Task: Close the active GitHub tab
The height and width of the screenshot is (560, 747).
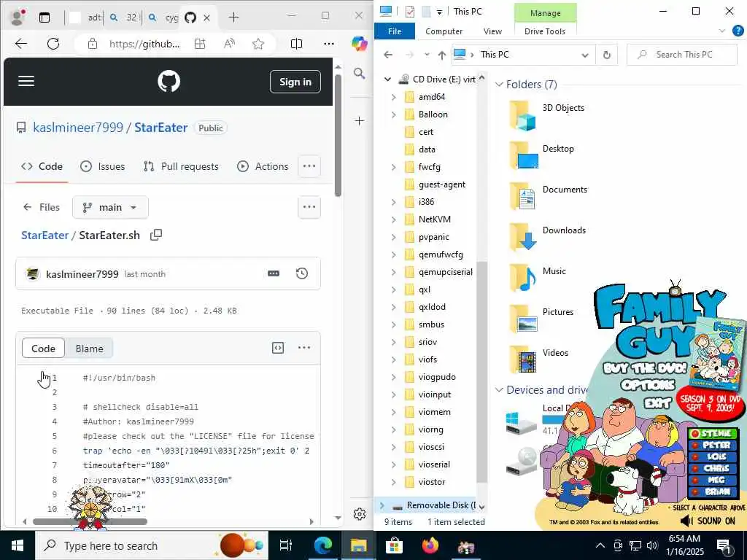Action: [x=206, y=17]
